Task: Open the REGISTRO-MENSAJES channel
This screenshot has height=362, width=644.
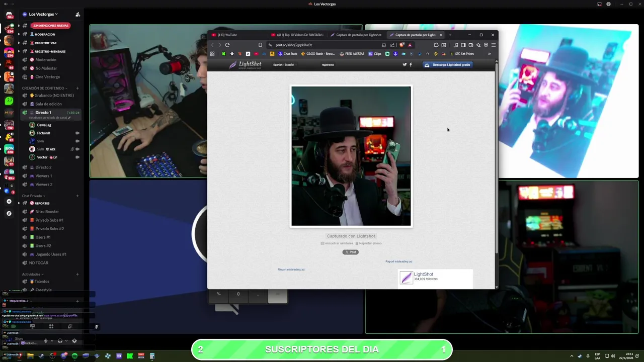Action: pos(50,51)
